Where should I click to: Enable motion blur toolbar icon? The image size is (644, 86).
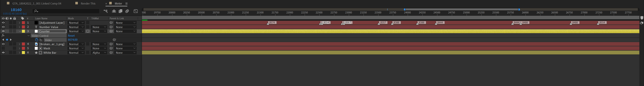pos(127,11)
